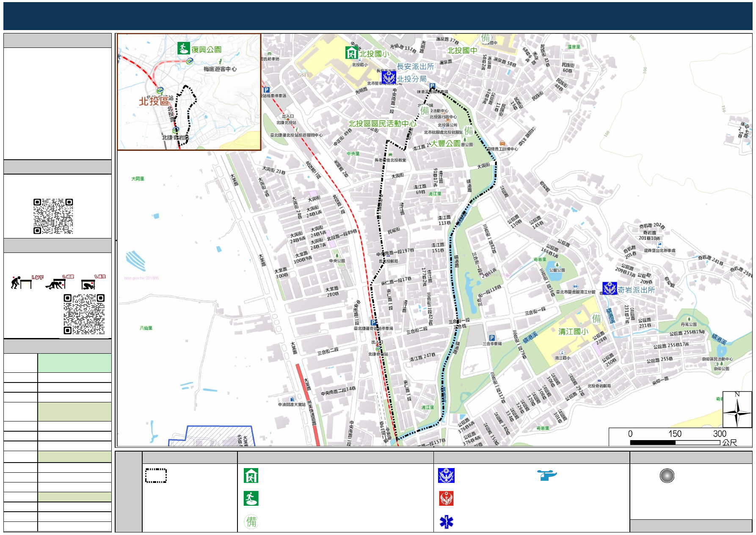Click the lower QR code below safety icons

(x=84, y=314)
